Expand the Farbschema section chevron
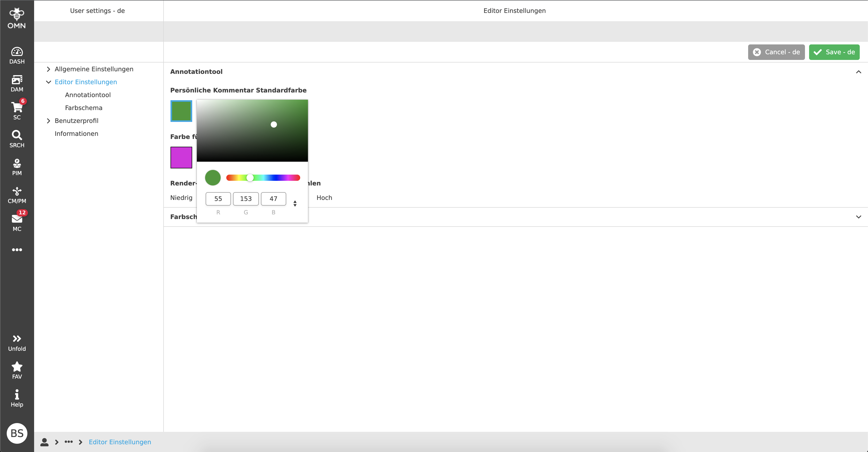This screenshot has height=452, width=868. (858, 217)
